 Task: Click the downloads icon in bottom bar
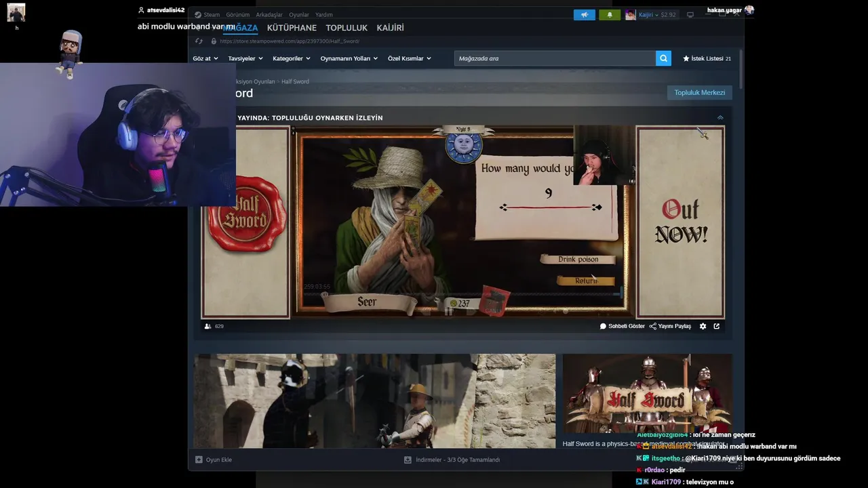408,460
